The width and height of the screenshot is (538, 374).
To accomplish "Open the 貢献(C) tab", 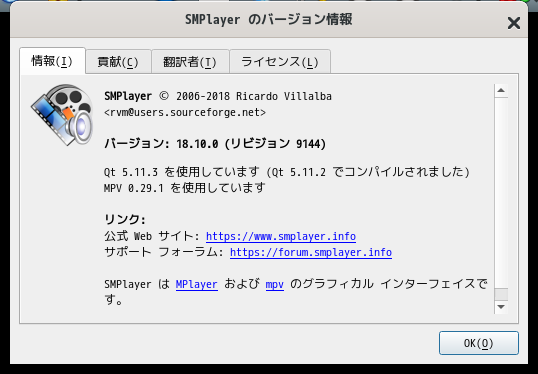I will [118, 62].
